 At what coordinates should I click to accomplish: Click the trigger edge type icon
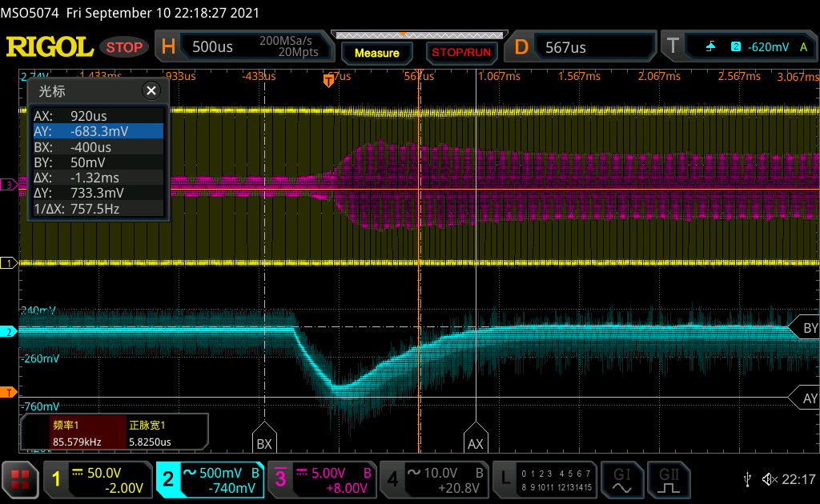tap(710, 47)
